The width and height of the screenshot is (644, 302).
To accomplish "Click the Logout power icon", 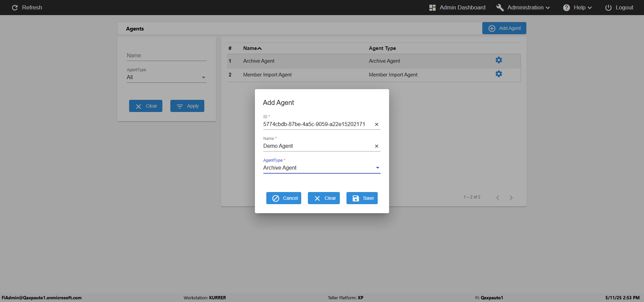I will (608, 8).
